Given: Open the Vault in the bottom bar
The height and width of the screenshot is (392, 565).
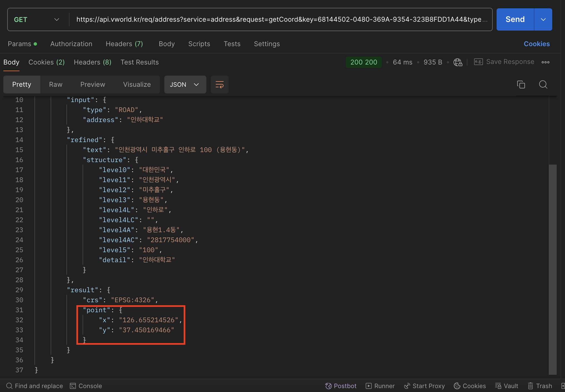Looking at the screenshot, I should pyautogui.click(x=507, y=386).
